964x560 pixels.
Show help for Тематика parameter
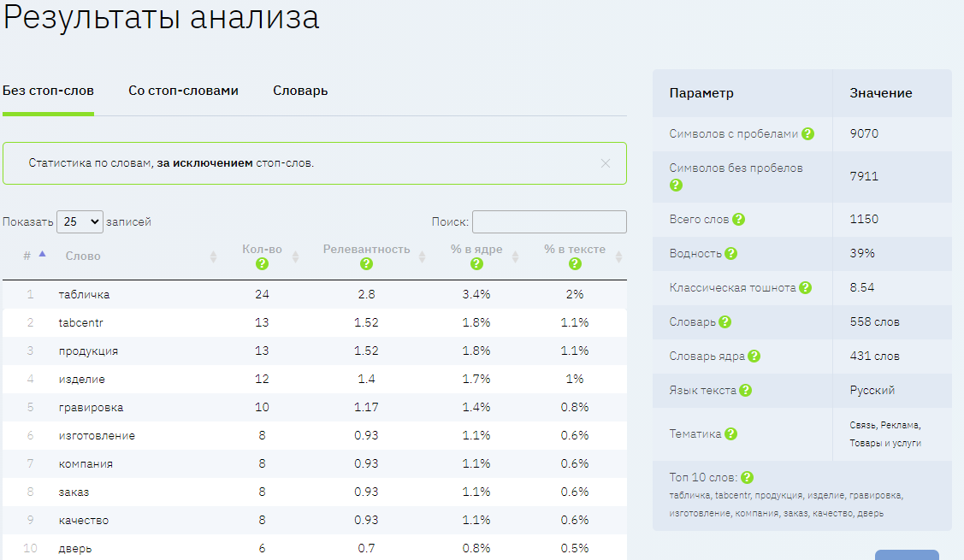pyautogui.click(x=730, y=433)
